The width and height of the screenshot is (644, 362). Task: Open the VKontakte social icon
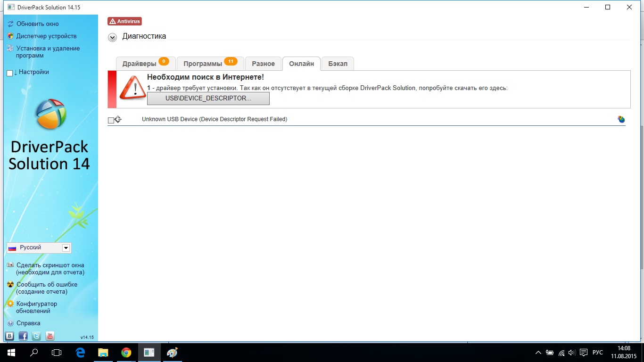click(x=9, y=336)
